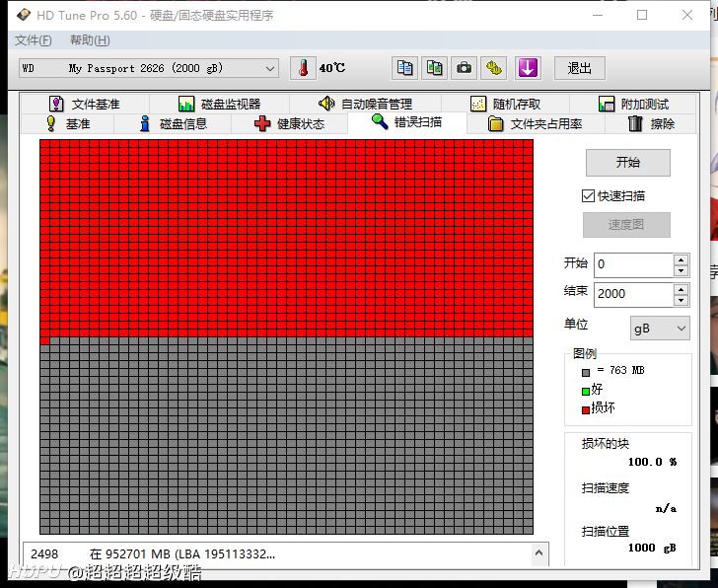Click the red 损坏 legend square
The image size is (718, 588).
coord(586,409)
